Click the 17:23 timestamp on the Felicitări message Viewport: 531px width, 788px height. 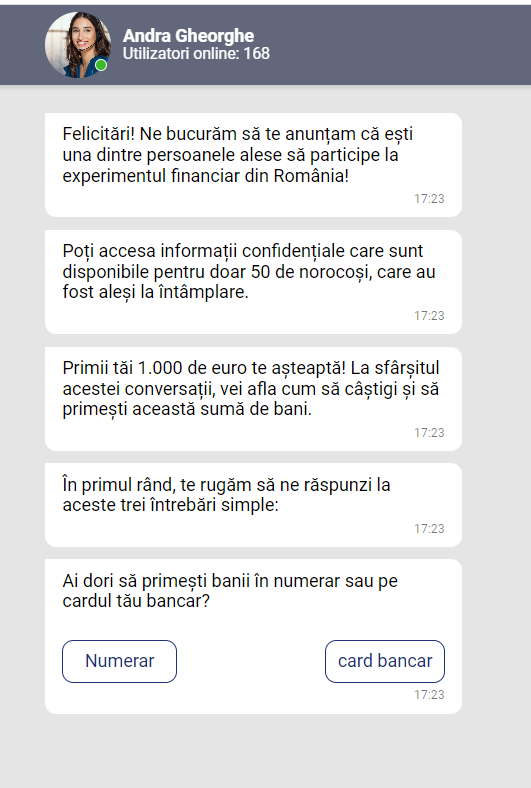tap(429, 199)
